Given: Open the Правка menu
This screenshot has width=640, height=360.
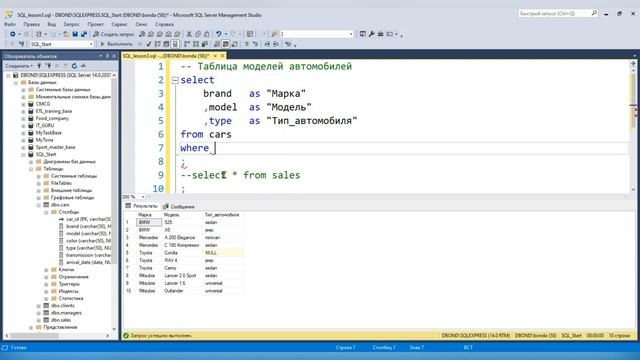Looking at the screenshot, I should (31, 24).
